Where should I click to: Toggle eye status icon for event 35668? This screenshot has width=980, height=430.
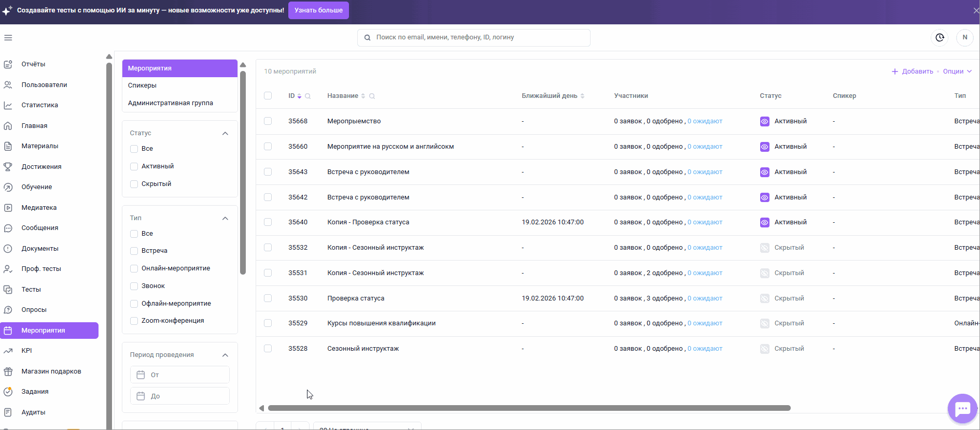click(x=764, y=121)
